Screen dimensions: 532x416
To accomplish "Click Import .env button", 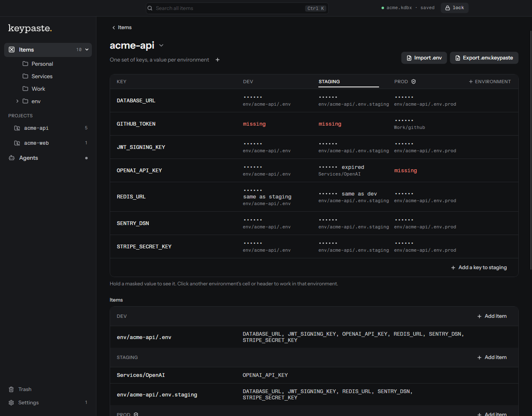I will coord(424,58).
